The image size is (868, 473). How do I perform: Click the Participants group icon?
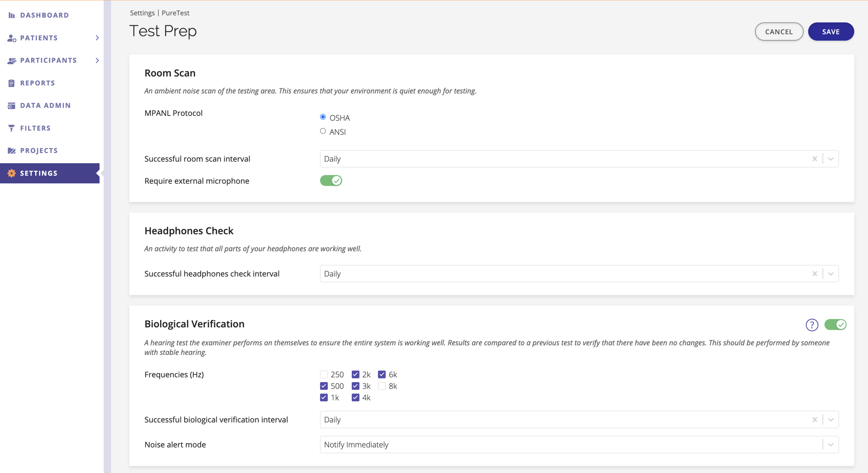click(12, 61)
